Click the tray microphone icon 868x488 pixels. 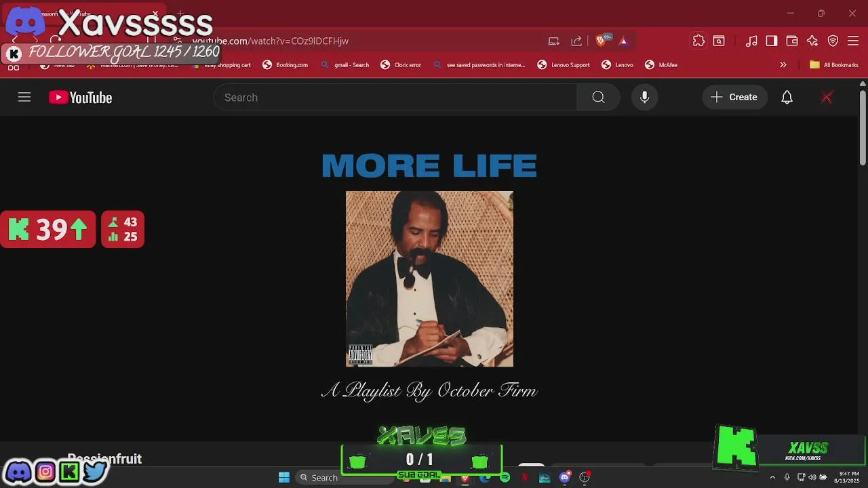tap(787, 478)
